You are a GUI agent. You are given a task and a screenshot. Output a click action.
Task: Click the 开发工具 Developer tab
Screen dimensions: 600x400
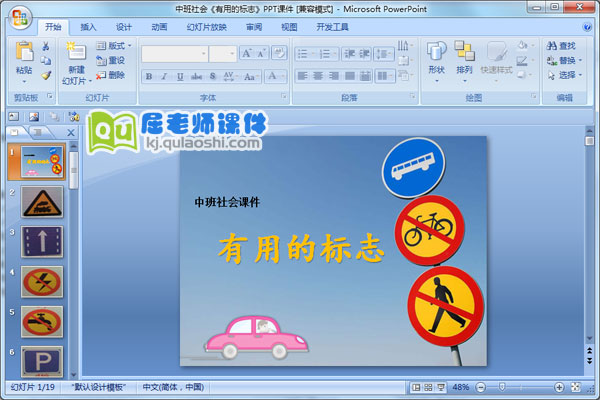coord(332,27)
